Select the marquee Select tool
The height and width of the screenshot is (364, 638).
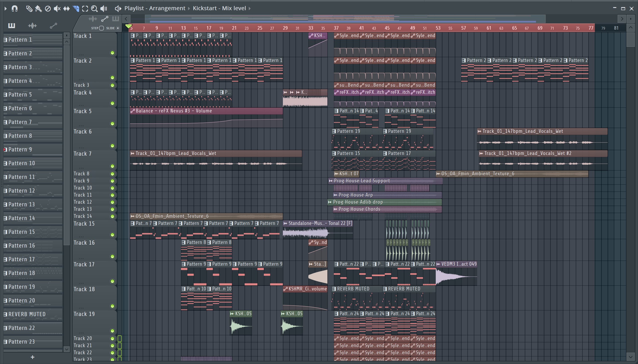click(x=85, y=8)
